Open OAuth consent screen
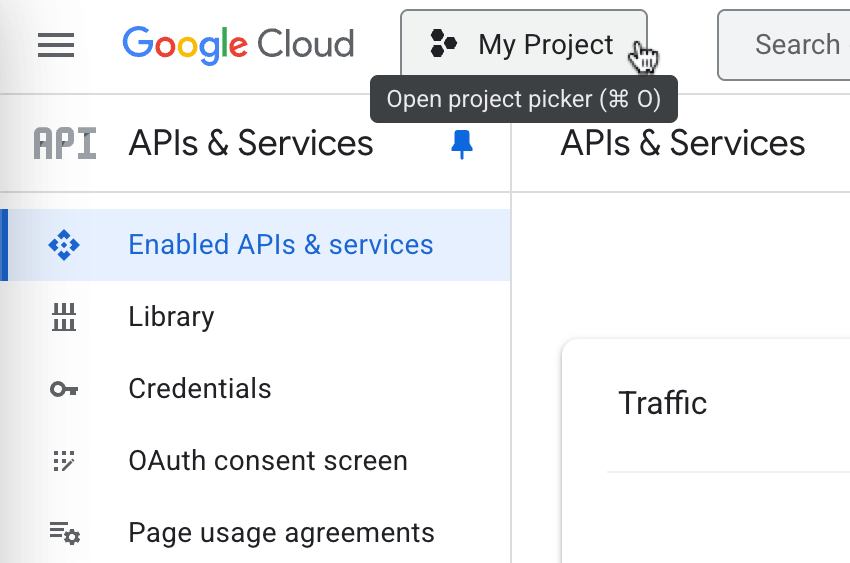 255,461
